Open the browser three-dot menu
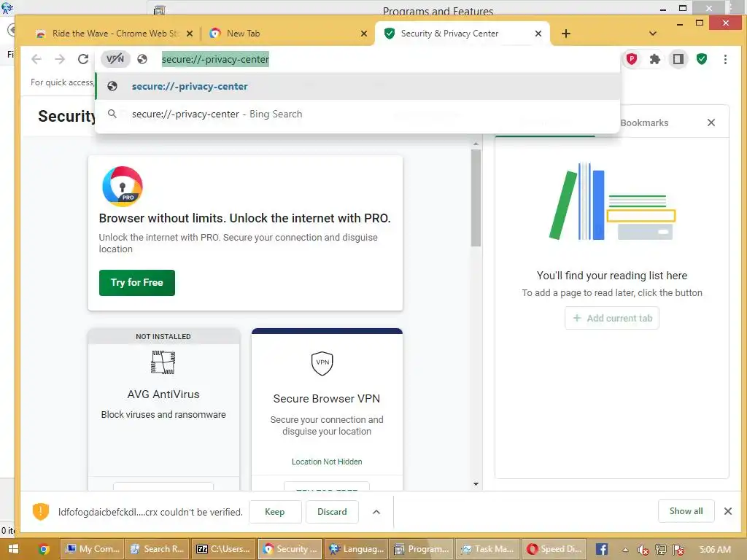The height and width of the screenshot is (560, 747). click(725, 59)
